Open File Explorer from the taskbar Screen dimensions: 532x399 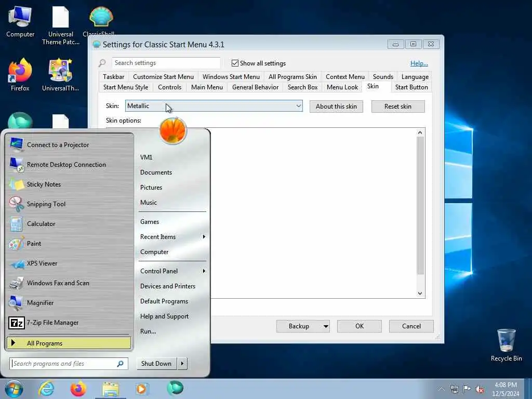pyautogui.click(x=111, y=389)
